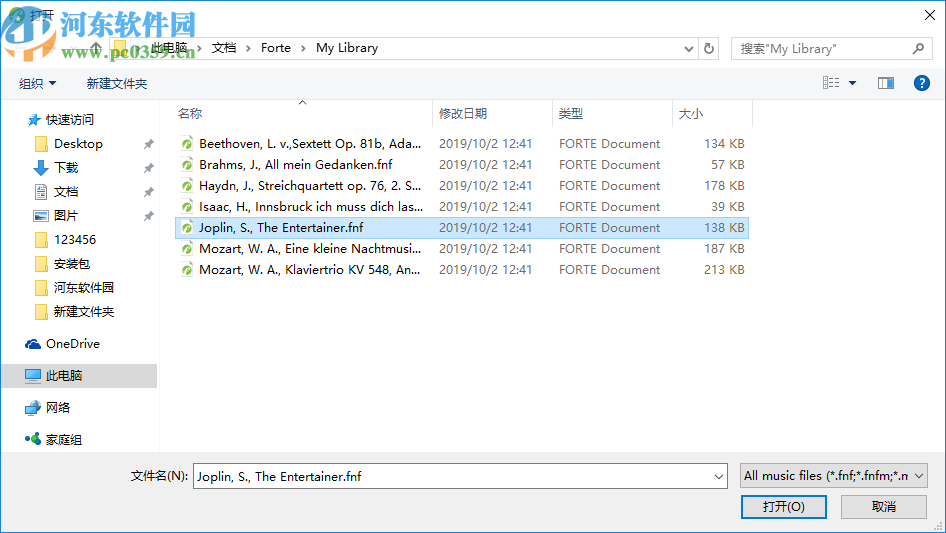This screenshot has width=946, height=533.
Task: Navigate to 文档 in the breadcrumb
Action: (x=224, y=48)
